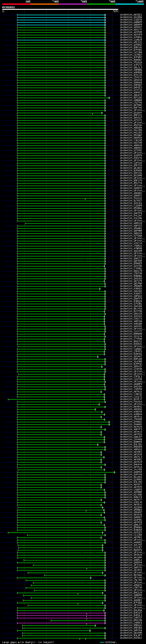Click UniRef100_C1GTU4 label
146x644 pixels.
[131, 379]
